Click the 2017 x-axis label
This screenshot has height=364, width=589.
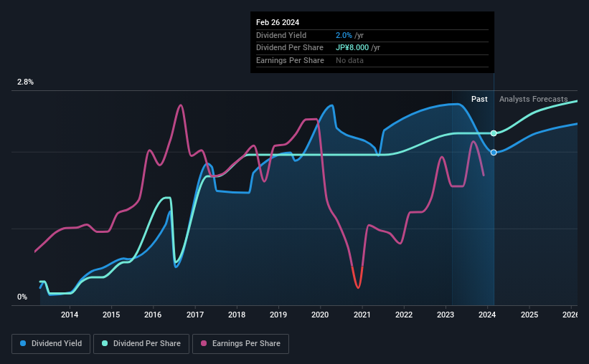click(x=195, y=315)
